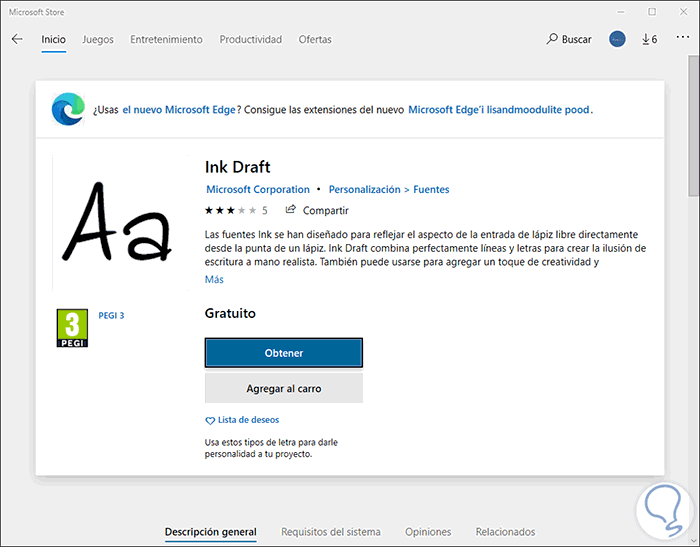Click the PEGI 3 rating badge
700x547 pixels.
pos(72,328)
